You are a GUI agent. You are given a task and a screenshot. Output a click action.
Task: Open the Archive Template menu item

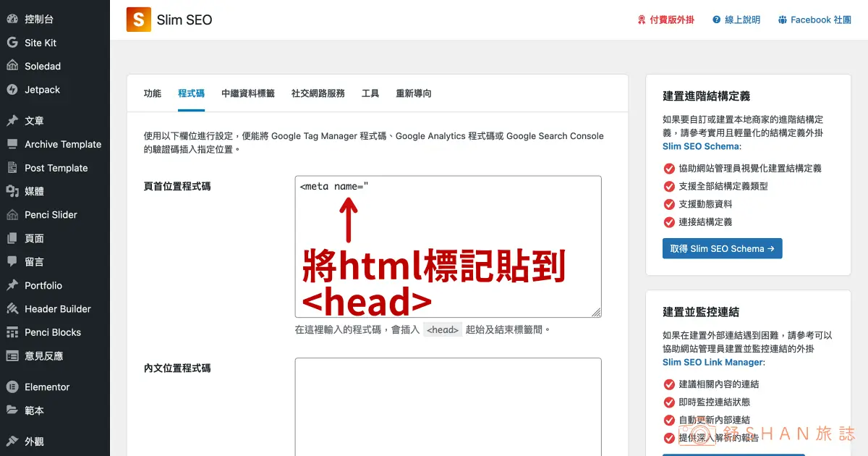55,144
